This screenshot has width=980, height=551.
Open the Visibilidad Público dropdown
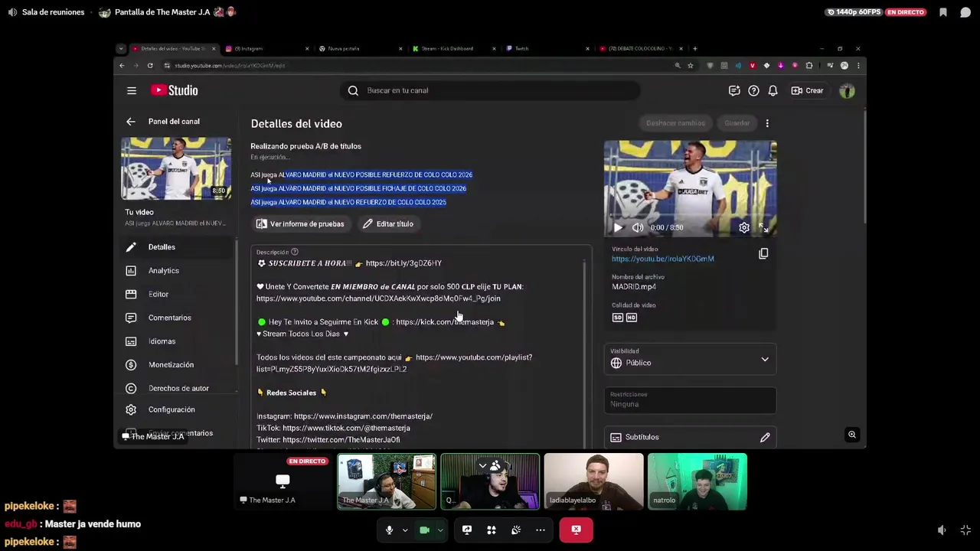(x=690, y=360)
